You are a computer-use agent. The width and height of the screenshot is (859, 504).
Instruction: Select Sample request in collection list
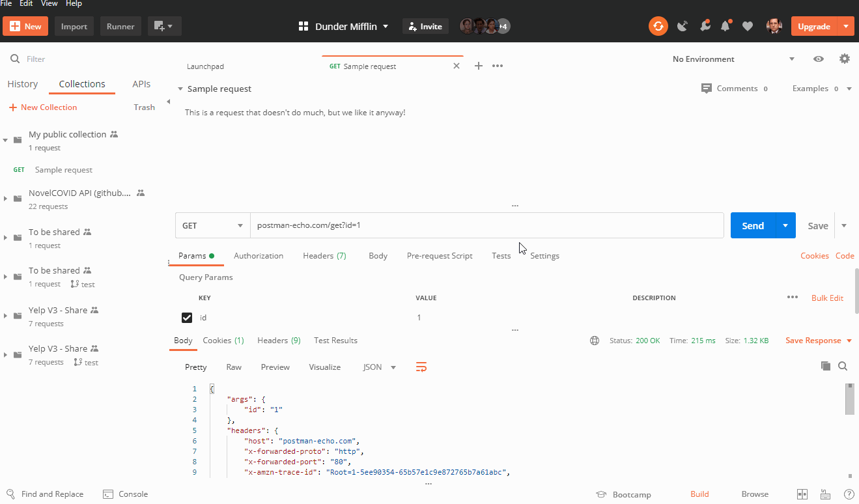pos(64,170)
